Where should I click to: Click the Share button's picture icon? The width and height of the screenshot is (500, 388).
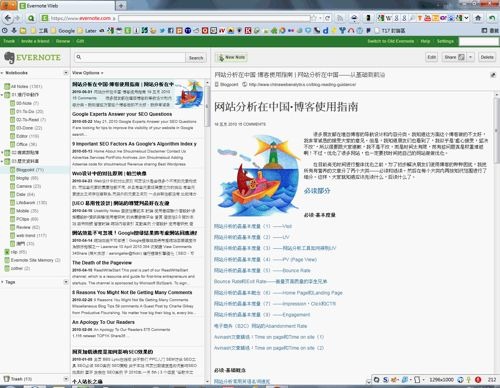coord(461,57)
